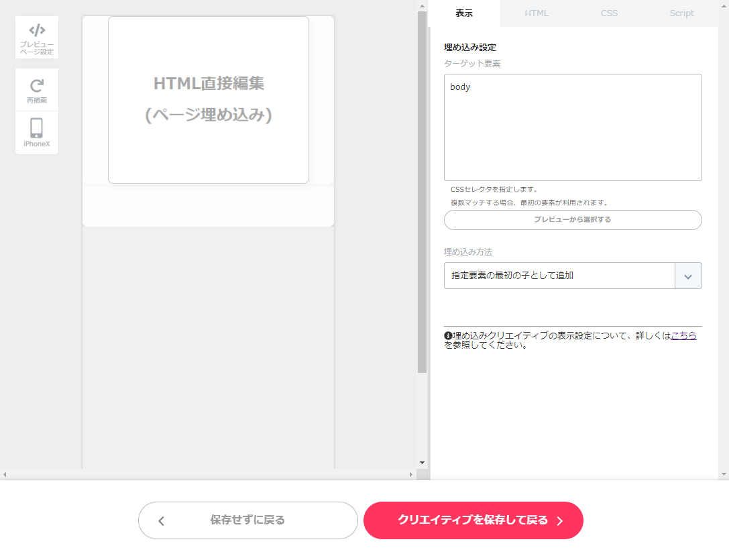
Task: Select the iPhoneX device preview icon
Action: click(36, 132)
